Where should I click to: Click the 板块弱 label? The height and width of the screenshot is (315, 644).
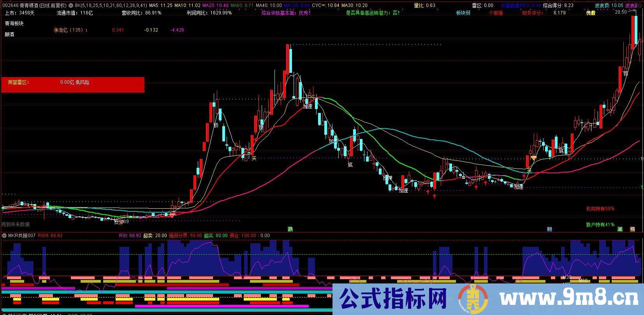pos(463,13)
